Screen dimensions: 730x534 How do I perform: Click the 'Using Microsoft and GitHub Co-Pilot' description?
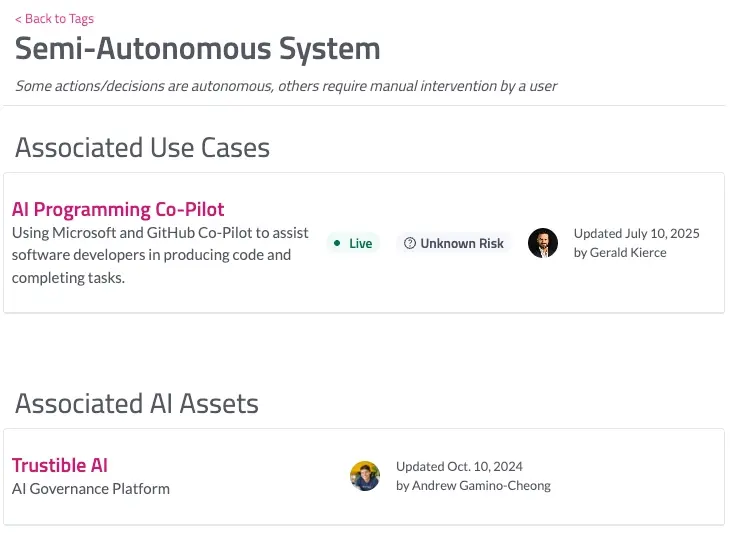click(160, 255)
